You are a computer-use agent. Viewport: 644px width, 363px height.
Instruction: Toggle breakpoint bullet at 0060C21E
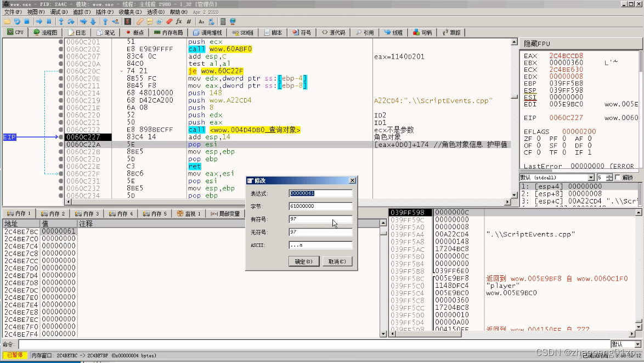pos(61,107)
